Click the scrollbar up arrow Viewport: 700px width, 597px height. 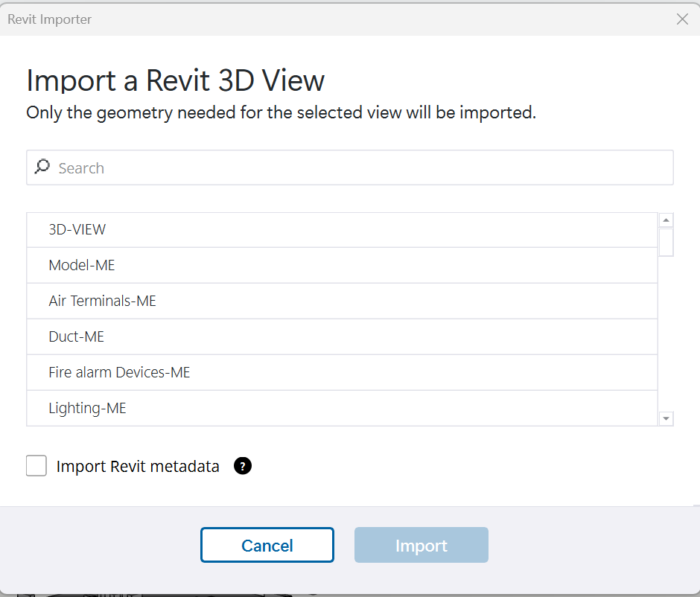(x=666, y=219)
